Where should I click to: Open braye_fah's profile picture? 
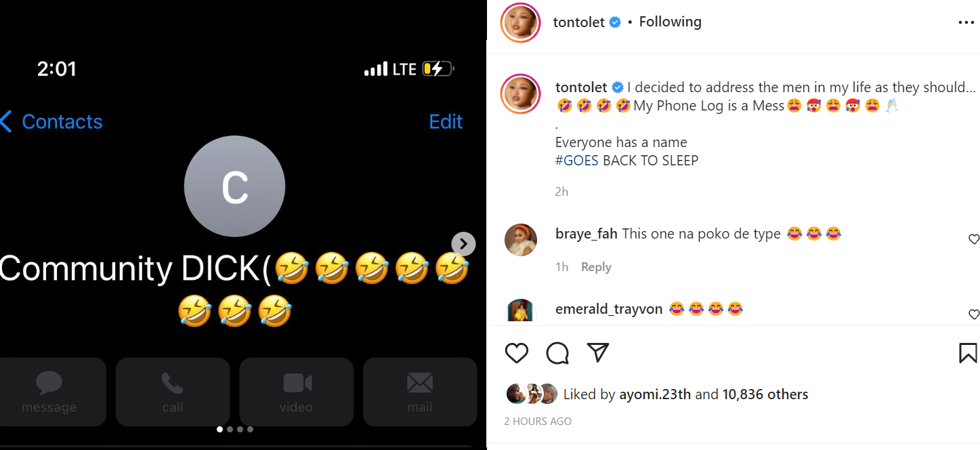coord(521,240)
